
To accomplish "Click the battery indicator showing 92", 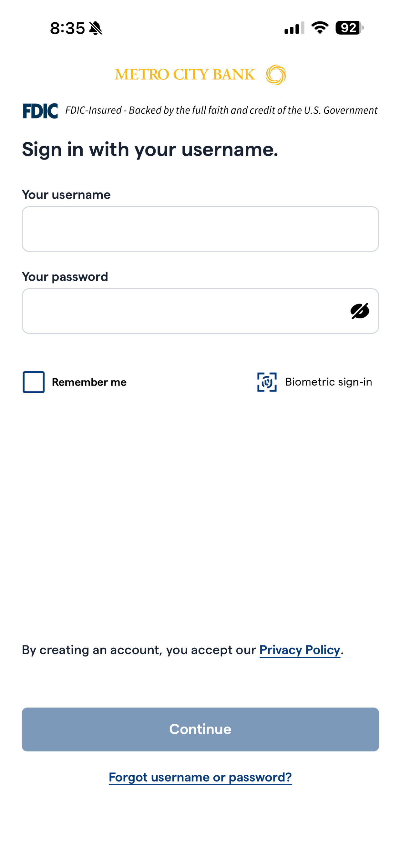I will pos(348,28).
